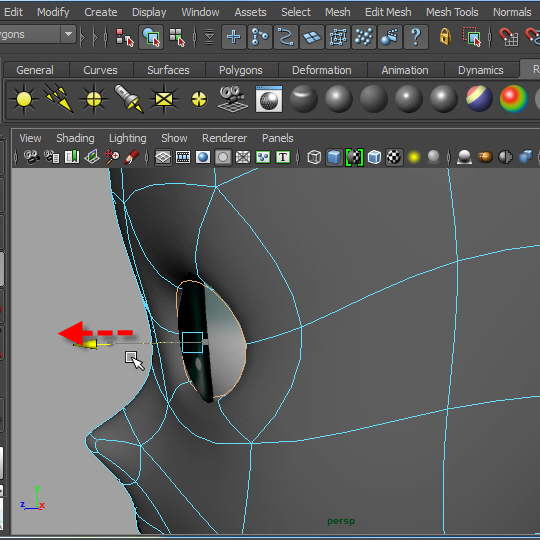Toggle the deformations selection mask icon

click(x=338, y=37)
